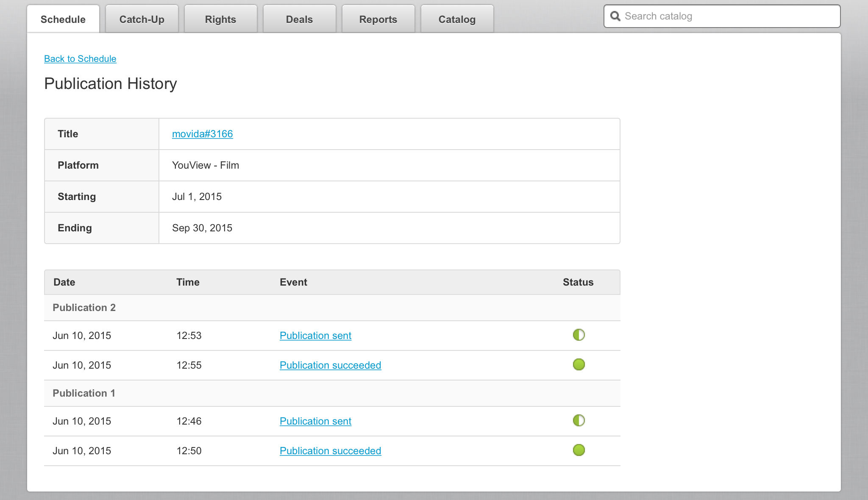
Task: Click green status circle at 12:55
Action: tap(579, 364)
